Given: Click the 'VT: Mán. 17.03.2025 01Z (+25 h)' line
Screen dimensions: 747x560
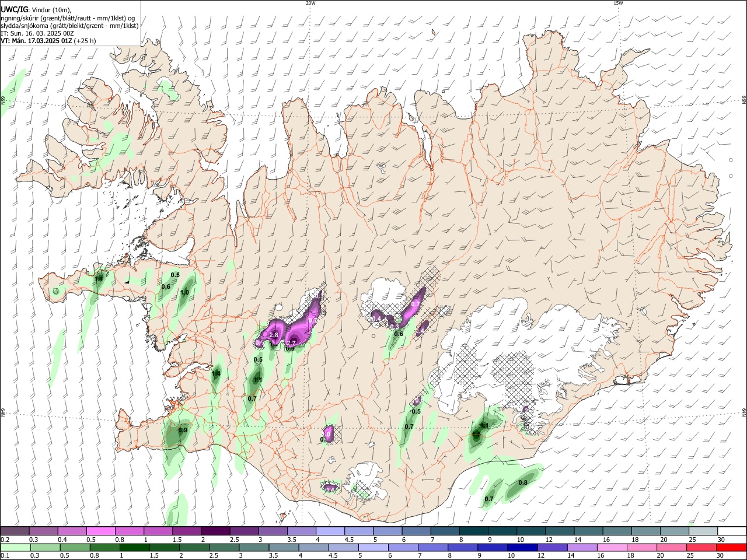Looking at the screenshot, I should (x=48, y=41).
